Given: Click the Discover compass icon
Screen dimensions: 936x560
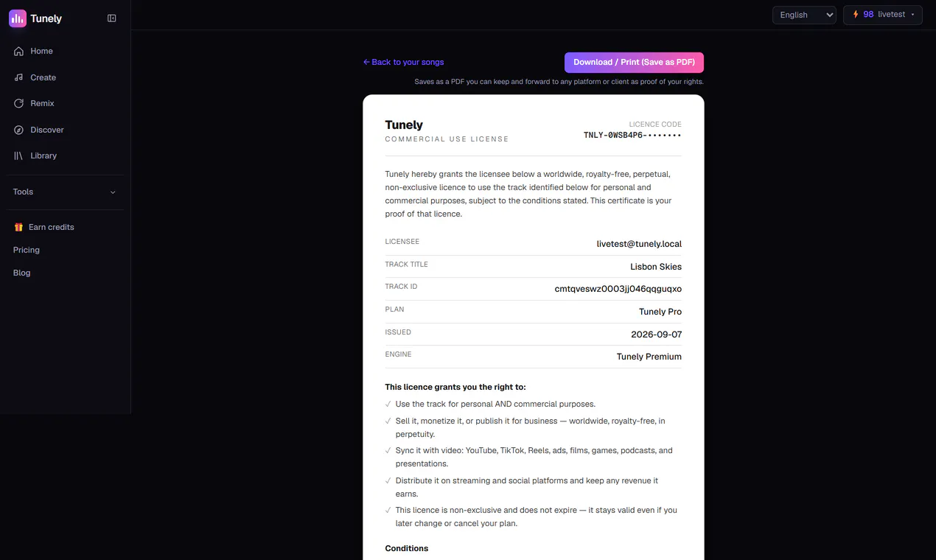Looking at the screenshot, I should (19, 130).
